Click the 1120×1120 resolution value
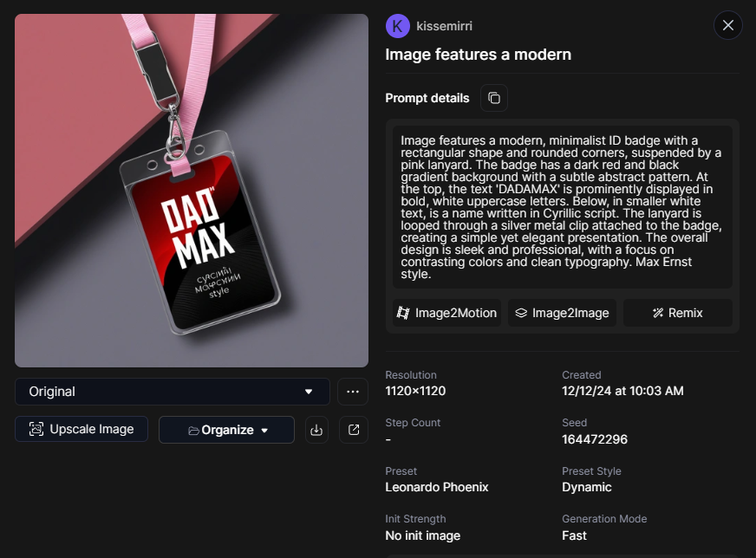Image resolution: width=756 pixels, height=558 pixels. point(415,391)
